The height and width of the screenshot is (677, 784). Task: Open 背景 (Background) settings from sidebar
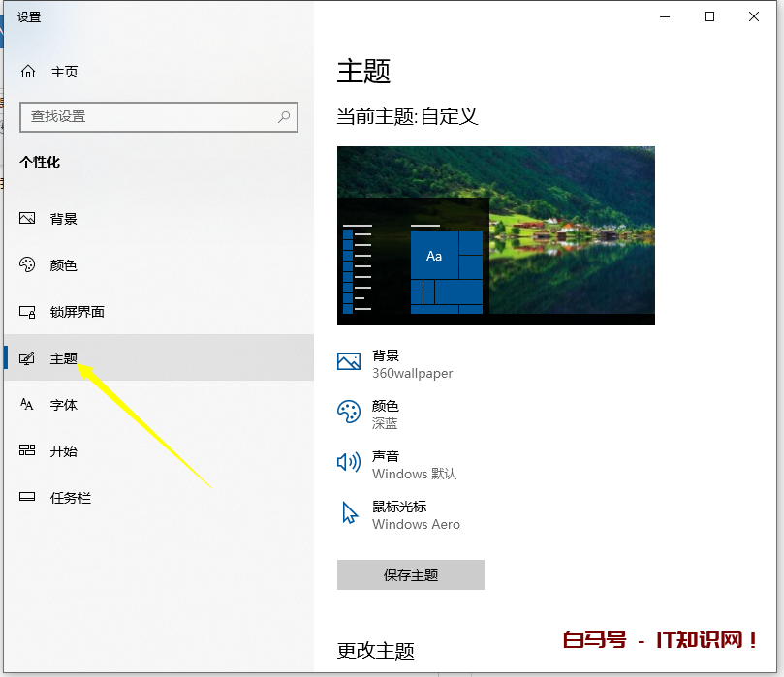click(62, 218)
